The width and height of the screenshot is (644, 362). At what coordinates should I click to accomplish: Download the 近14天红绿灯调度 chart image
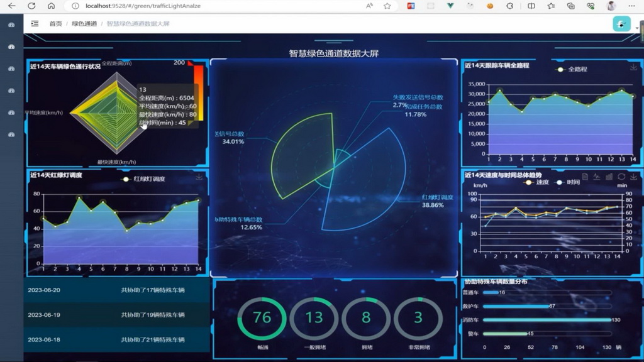coord(199,177)
